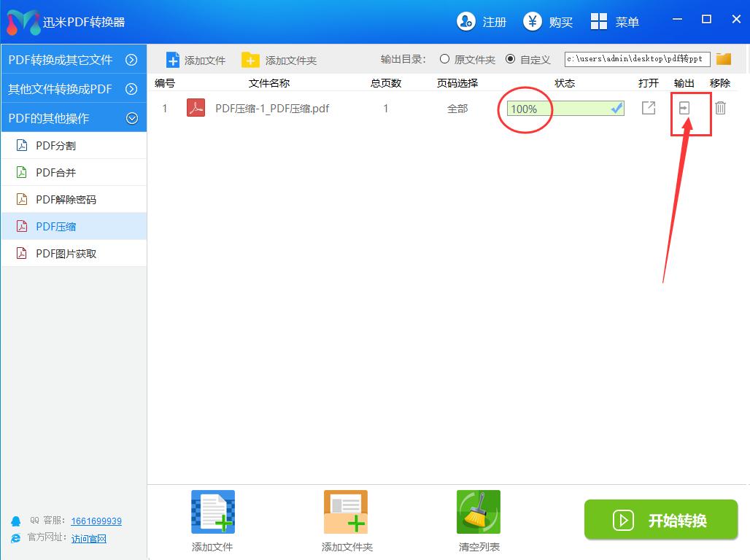Screen dimensions: 750x560
Task: Click the 注册 account icon in the title bar
Action: (465, 21)
